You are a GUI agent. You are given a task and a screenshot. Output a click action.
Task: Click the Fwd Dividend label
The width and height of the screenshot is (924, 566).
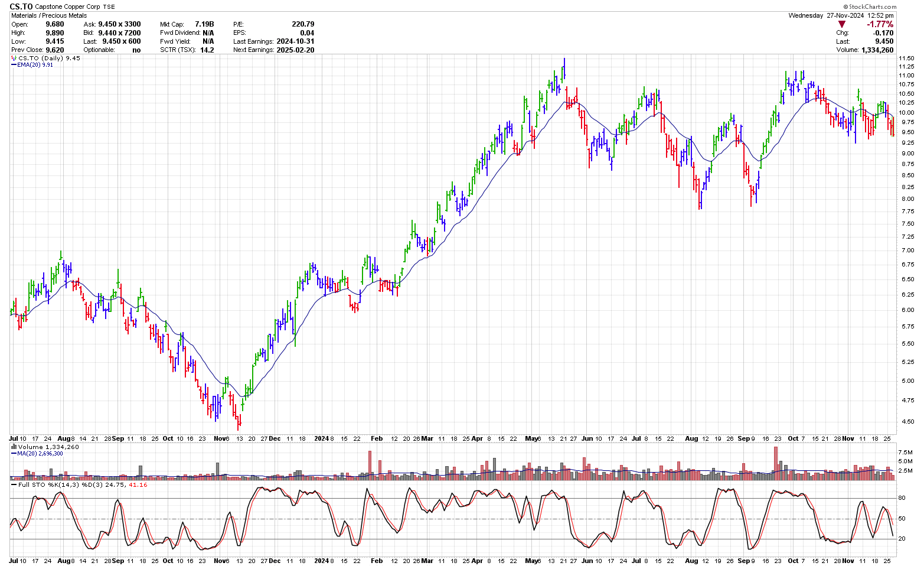179,33
